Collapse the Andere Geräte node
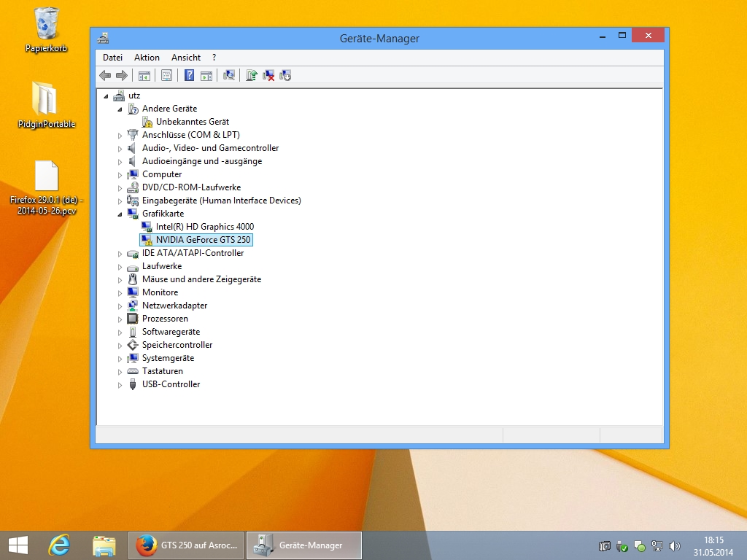 (x=120, y=109)
